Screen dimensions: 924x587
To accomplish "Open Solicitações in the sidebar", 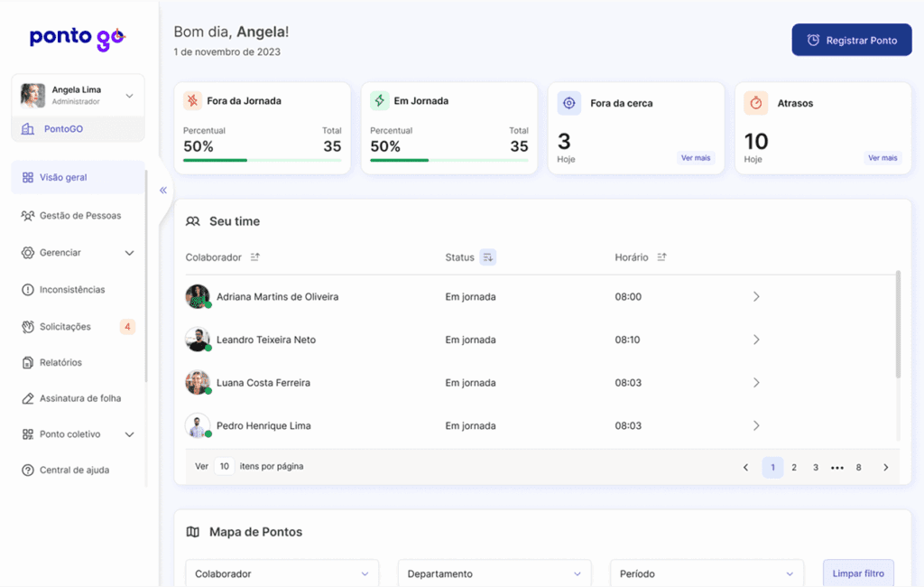I will (x=65, y=326).
